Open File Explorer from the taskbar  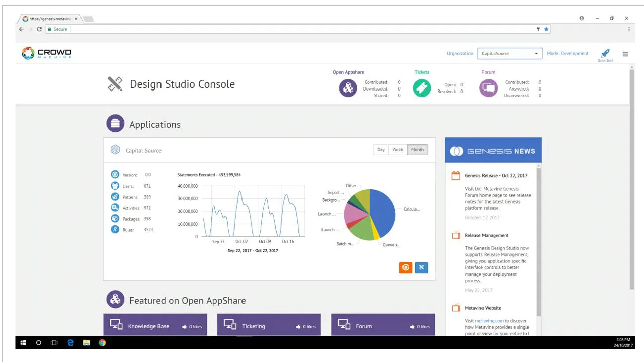tap(86, 343)
